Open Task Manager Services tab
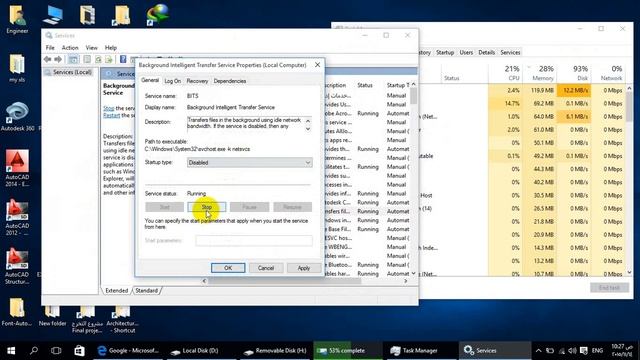Screen dimensions: 640x360 (x=510, y=53)
